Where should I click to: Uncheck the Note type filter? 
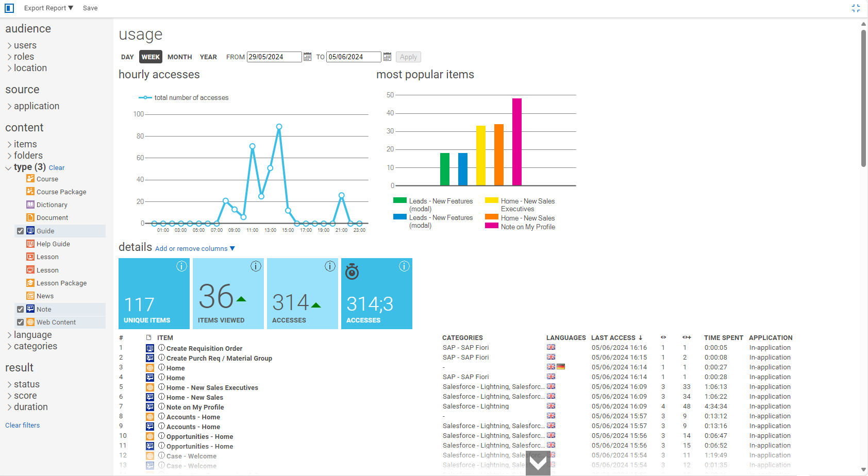point(21,310)
